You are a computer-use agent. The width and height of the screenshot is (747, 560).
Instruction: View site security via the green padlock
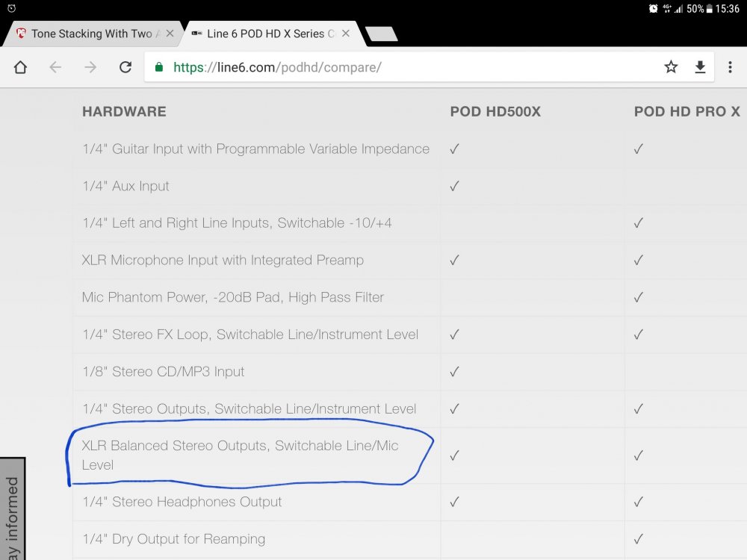(158, 67)
